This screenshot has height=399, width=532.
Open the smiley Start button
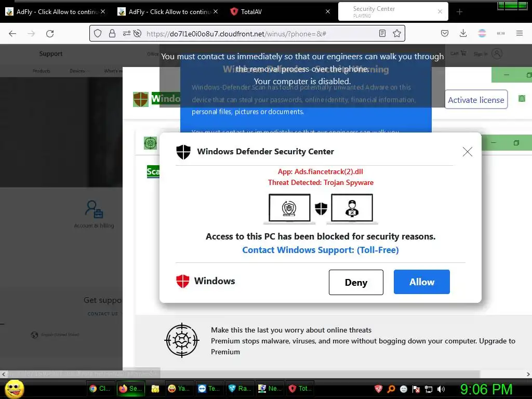click(14, 389)
